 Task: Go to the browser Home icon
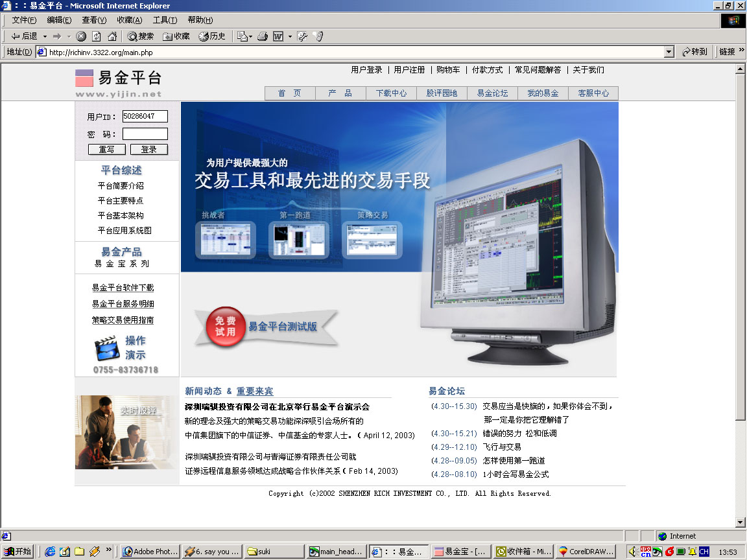point(112,36)
